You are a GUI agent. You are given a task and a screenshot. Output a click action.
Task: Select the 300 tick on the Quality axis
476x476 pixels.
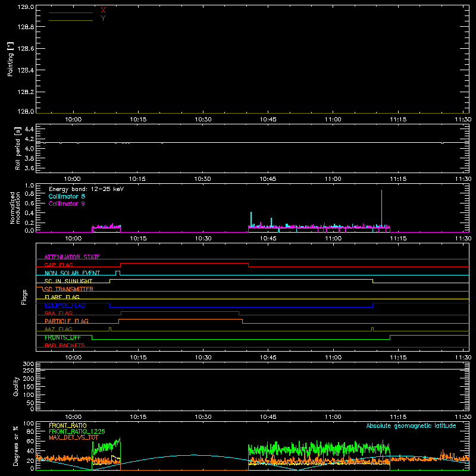pyautogui.click(x=28, y=364)
